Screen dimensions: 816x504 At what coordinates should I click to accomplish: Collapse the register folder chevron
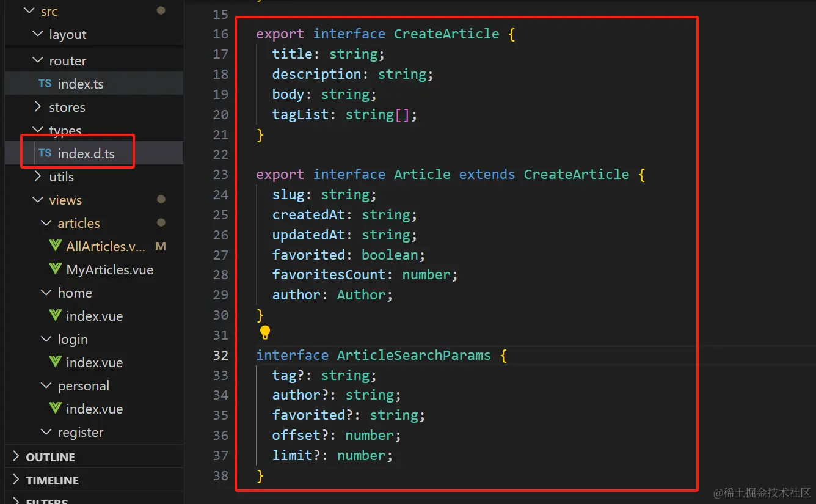tap(46, 432)
